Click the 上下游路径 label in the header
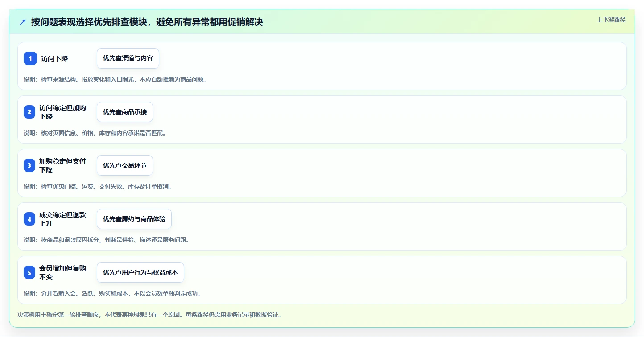Viewport: 644px width, 337px height. (611, 20)
